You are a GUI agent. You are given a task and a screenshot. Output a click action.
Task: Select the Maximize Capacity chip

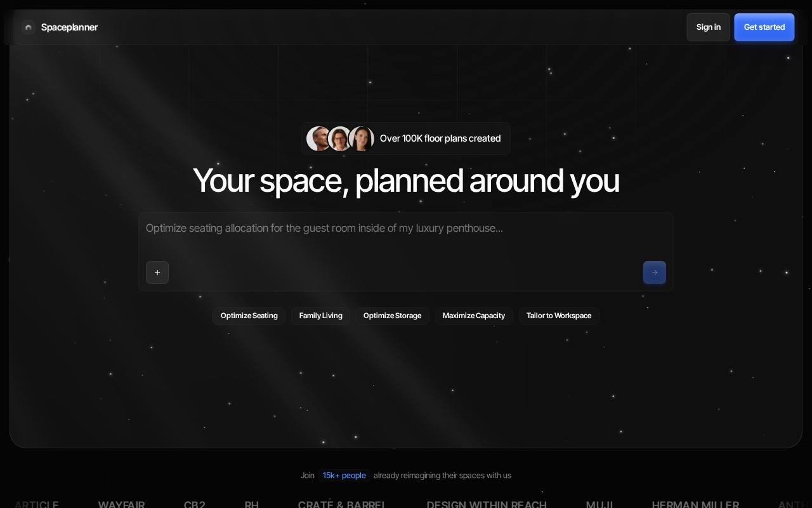pyautogui.click(x=474, y=316)
